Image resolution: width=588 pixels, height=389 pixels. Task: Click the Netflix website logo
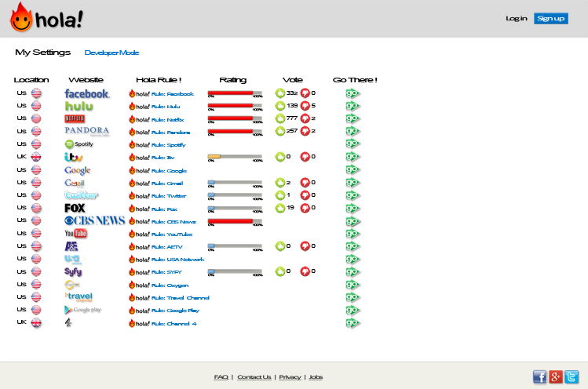pyautogui.click(x=75, y=118)
